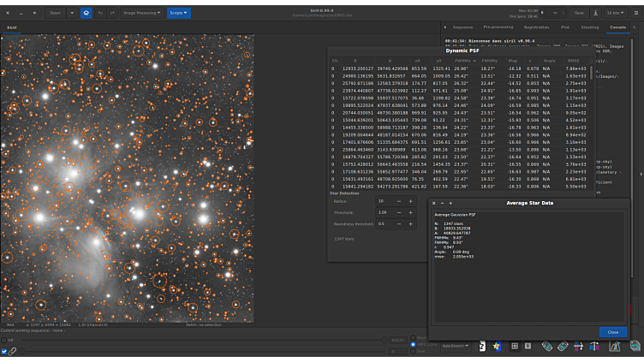The width and height of the screenshot is (644, 362).
Task: Select the MIPS-LO/HI radio button
Action: (413, 345)
